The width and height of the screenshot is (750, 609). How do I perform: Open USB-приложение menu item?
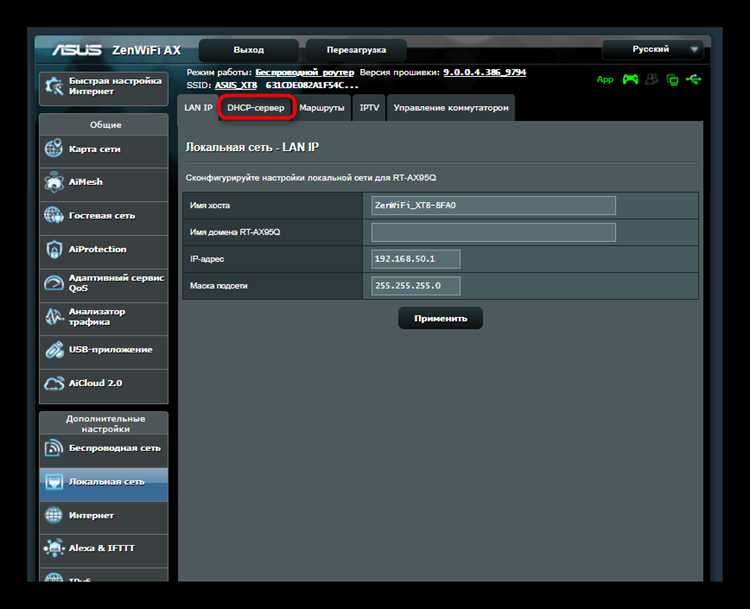(104, 350)
